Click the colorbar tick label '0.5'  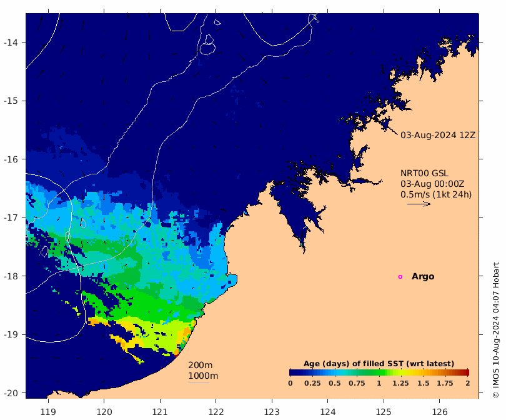coord(335,383)
